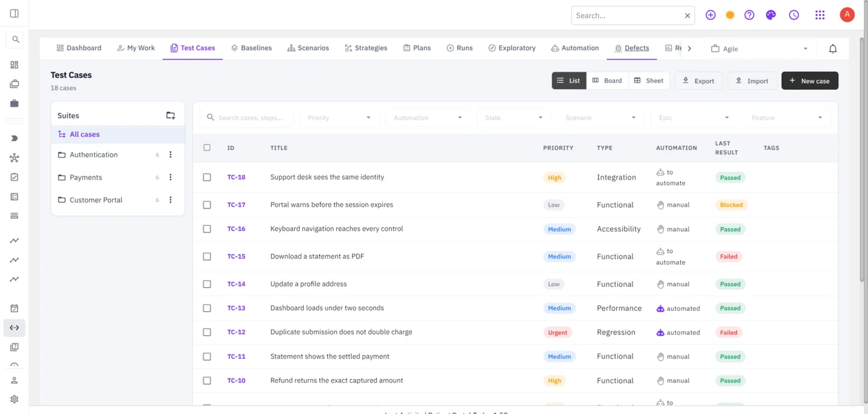Open the Scenario filter dropdown

coord(601,118)
